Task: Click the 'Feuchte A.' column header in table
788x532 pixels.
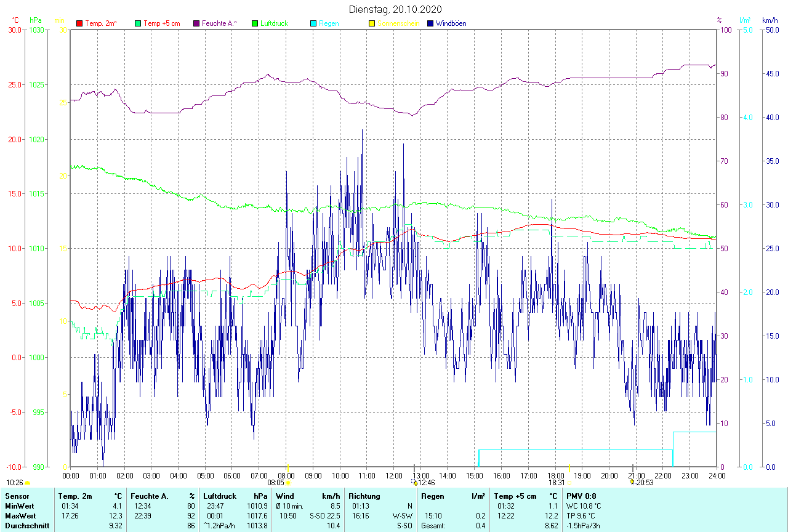Action: pos(150,496)
